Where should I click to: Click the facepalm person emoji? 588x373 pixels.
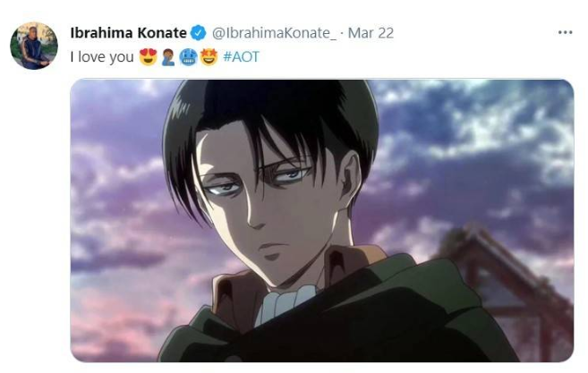point(168,57)
